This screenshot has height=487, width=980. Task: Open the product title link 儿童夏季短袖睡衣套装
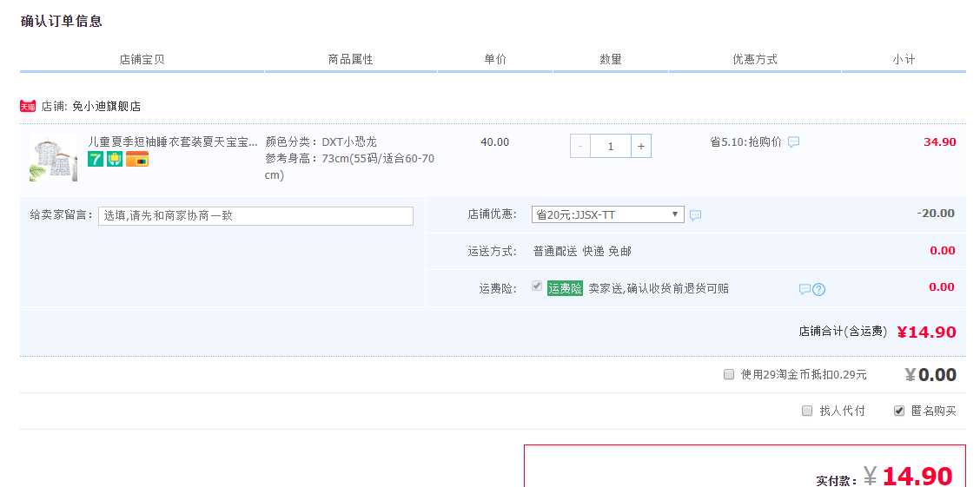[173, 141]
